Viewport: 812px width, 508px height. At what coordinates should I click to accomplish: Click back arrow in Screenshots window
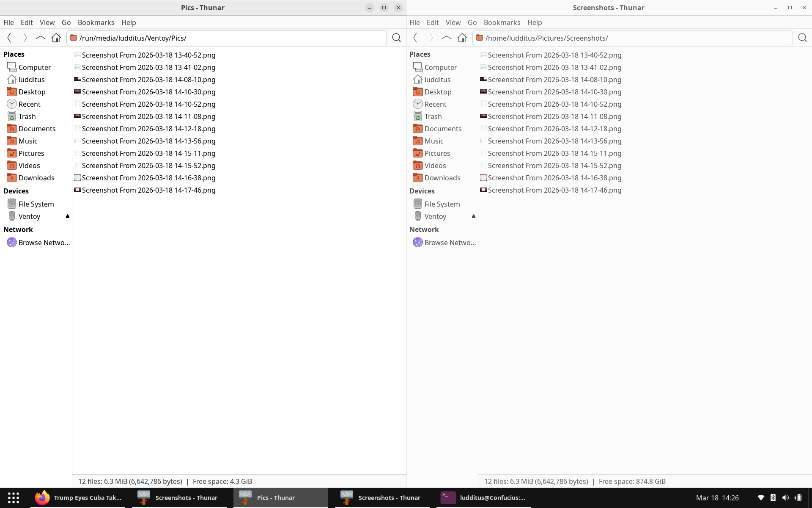(415, 38)
